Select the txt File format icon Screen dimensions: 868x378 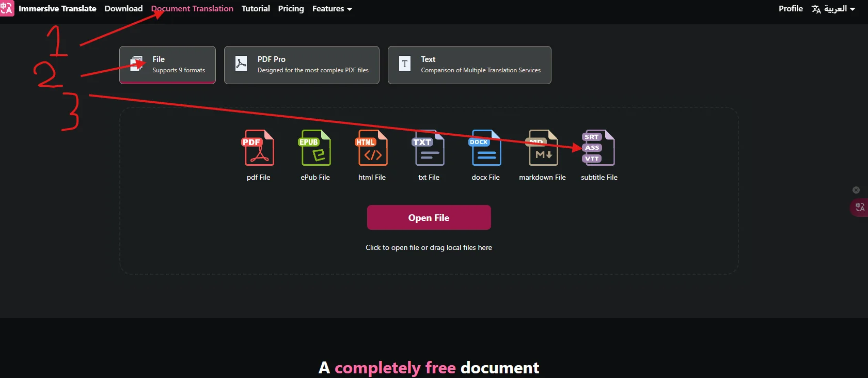(429, 148)
